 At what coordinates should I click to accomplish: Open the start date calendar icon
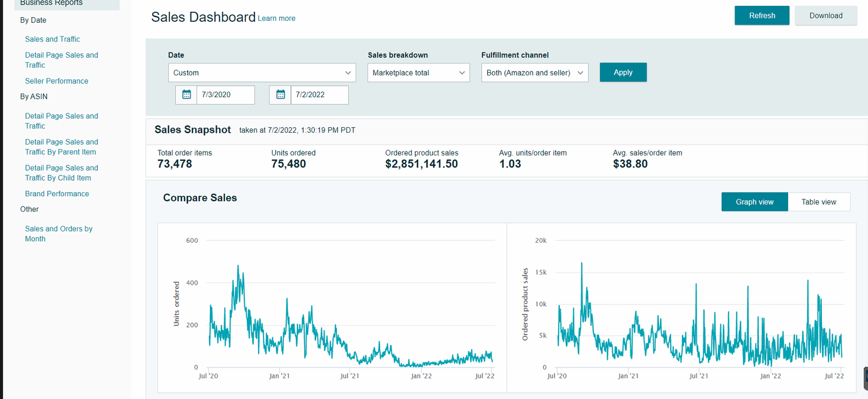click(x=186, y=95)
